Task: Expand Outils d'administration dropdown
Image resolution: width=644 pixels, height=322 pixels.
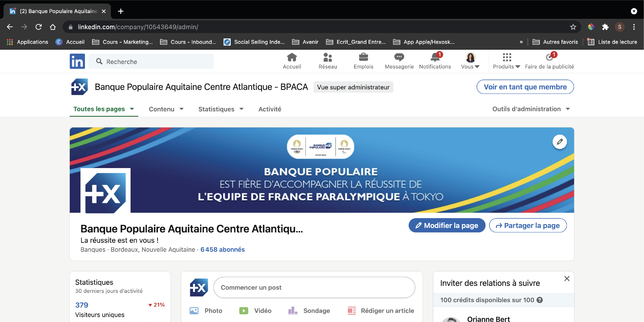Action: tap(531, 109)
